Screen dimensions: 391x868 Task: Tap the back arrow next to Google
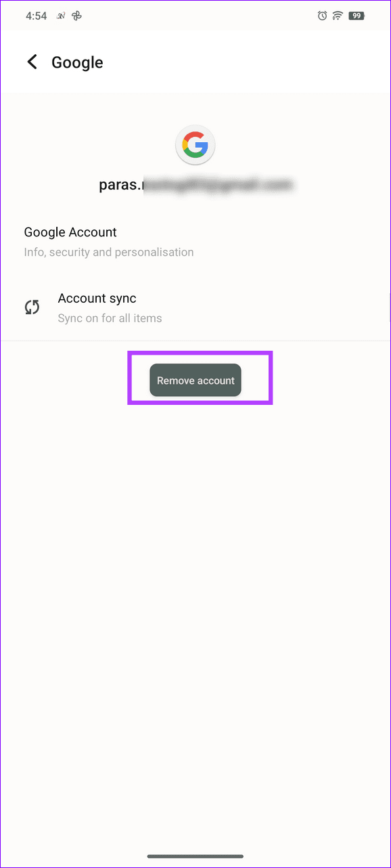coord(32,62)
